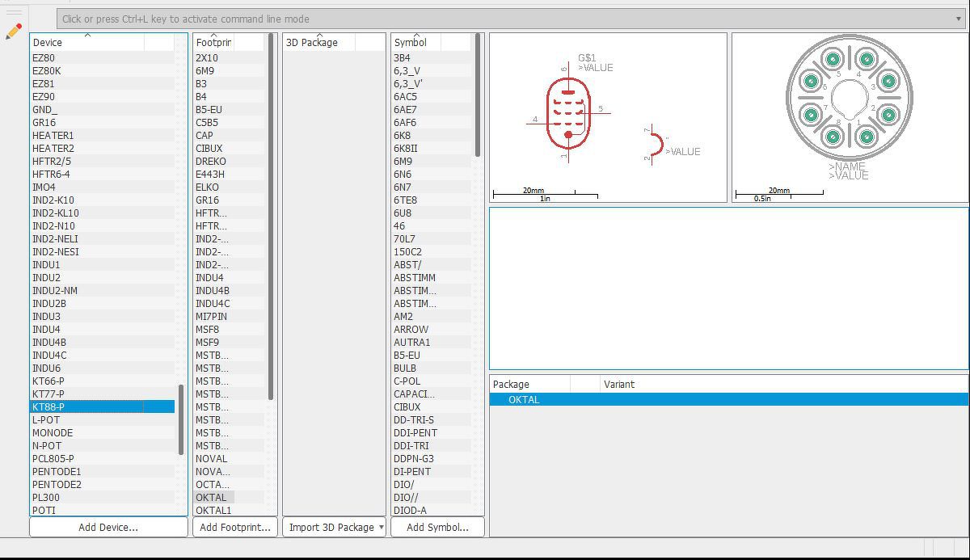Select the MONODE device
This screenshot has width=970, height=560.
point(103,432)
